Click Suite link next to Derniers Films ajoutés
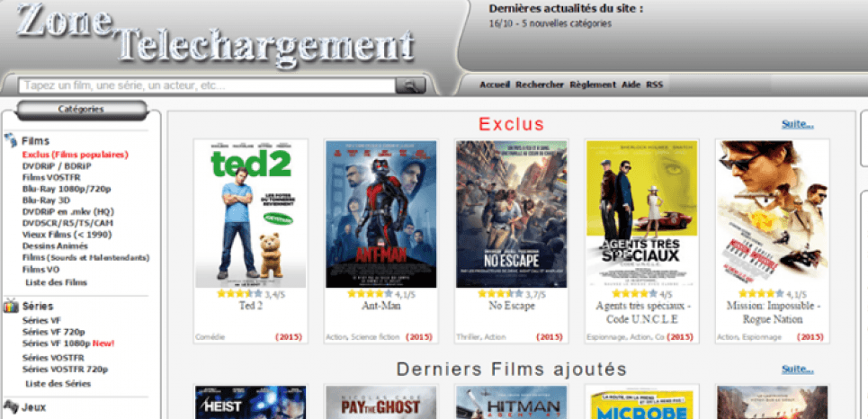868x419 pixels. (x=798, y=369)
